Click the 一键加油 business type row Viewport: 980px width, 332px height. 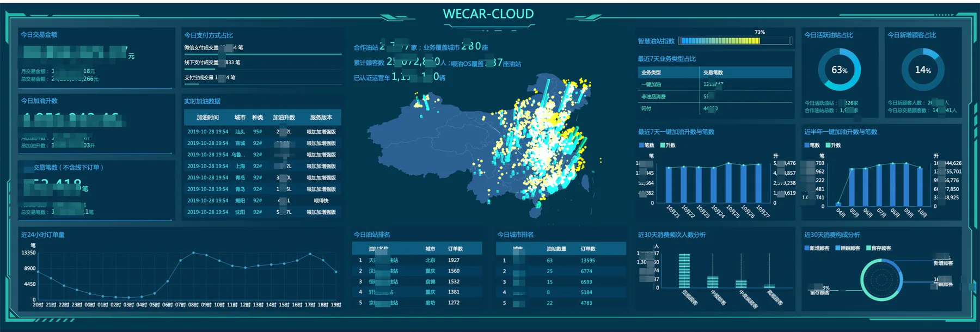tap(715, 84)
